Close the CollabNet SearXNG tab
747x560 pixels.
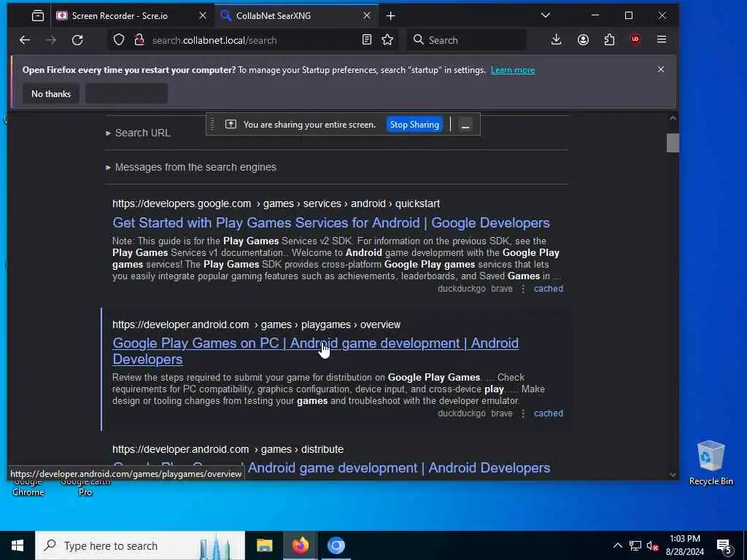[x=367, y=16]
